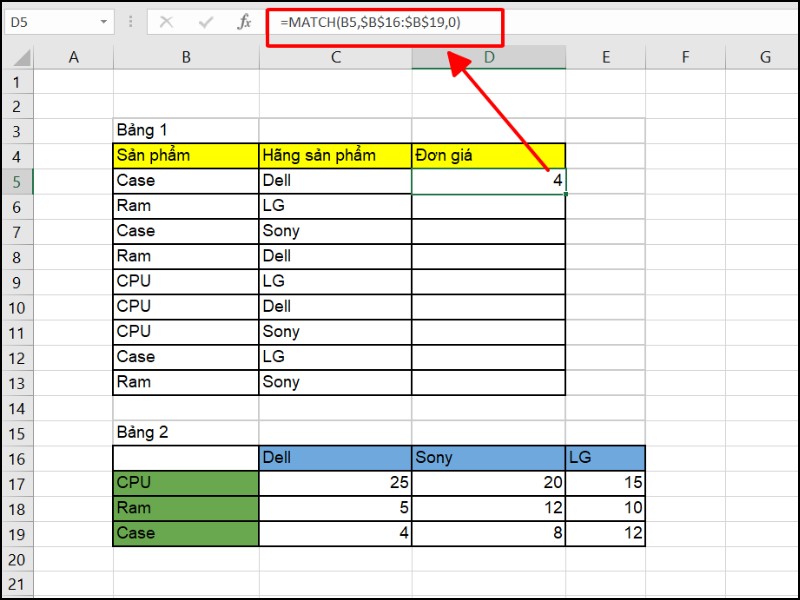Select the yellow 'Sản phẩm' header cell
Viewport: 800px width, 600px height.
coord(186,156)
